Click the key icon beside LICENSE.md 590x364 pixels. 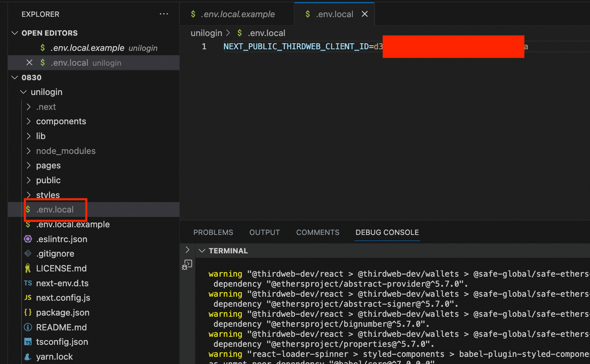click(28, 269)
